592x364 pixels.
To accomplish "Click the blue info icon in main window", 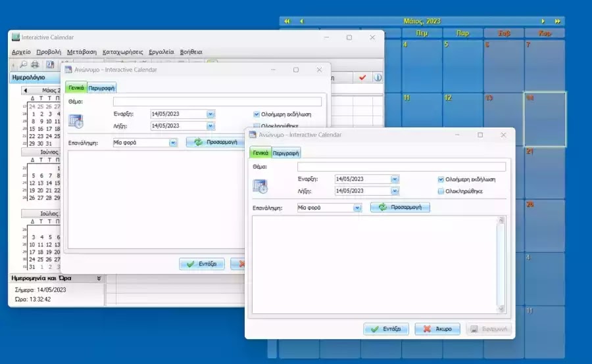I will click(x=378, y=78).
